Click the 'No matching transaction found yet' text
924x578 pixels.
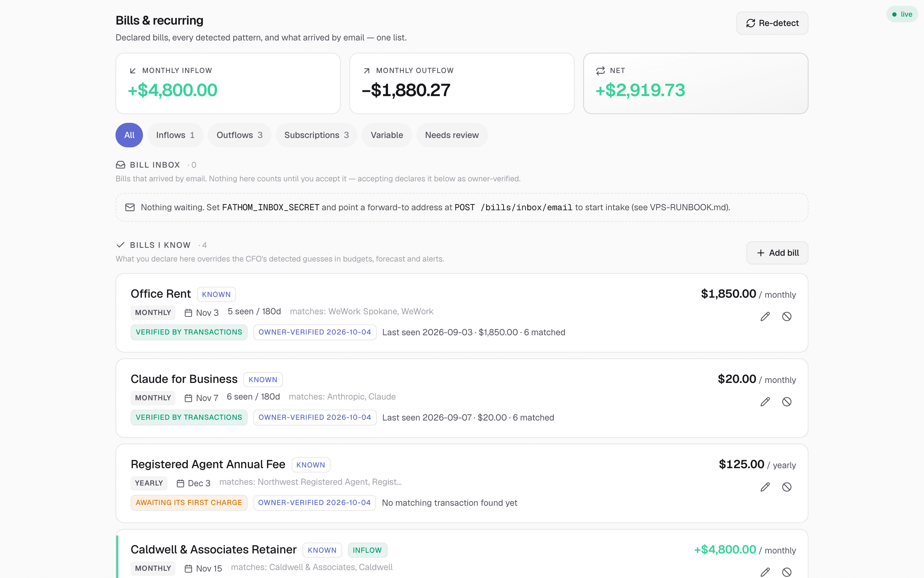[x=450, y=503]
